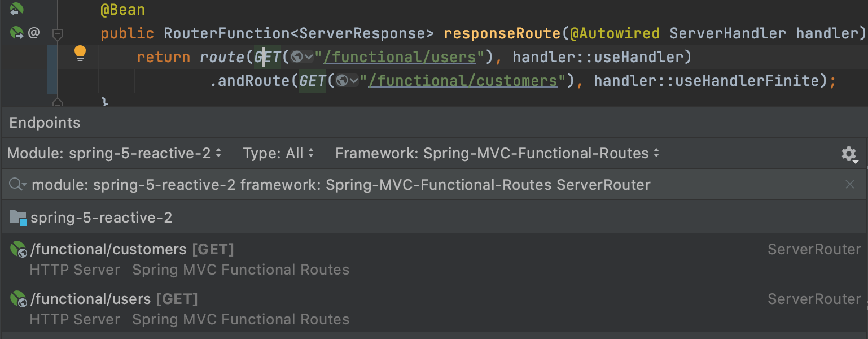Click ServerRouter label on the customers row

tap(814, 249)
